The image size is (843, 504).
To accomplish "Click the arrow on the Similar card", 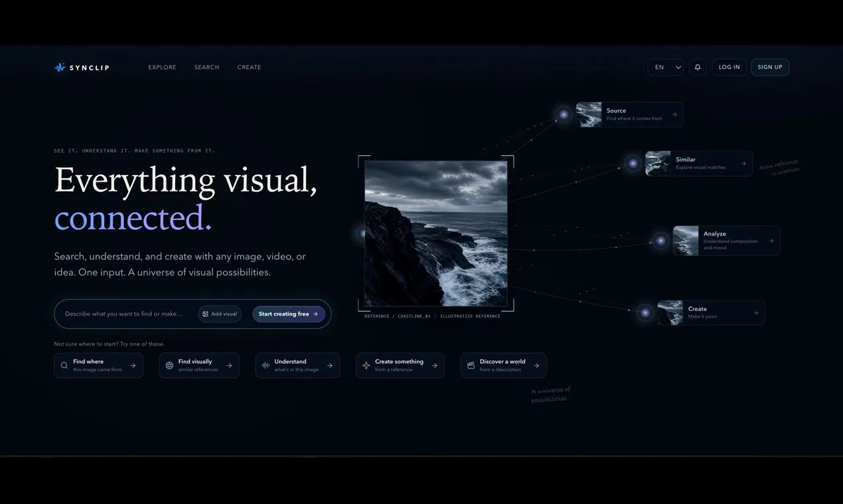I will [x=743, y=164].
